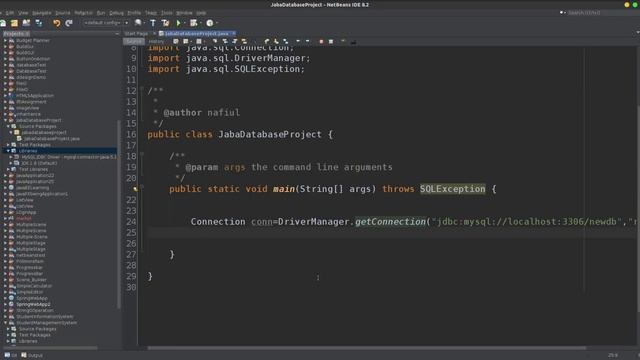The height and width of the screenshot is (360, 640).
Task: Click red Start Macro Recording icon
Action: click(x=321, y=41)
